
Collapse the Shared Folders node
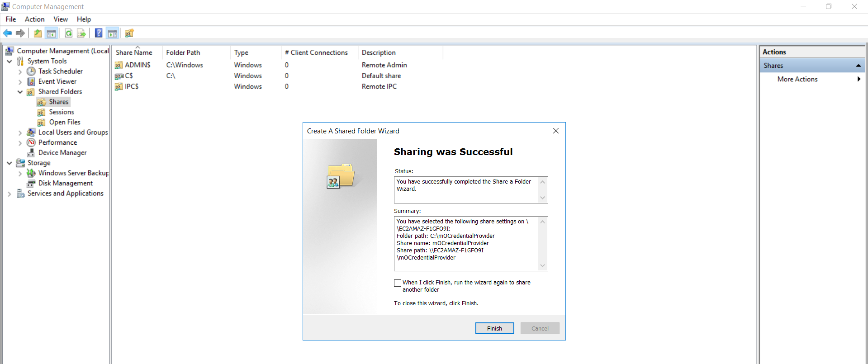pyautogui.click(x=20, y=92)
